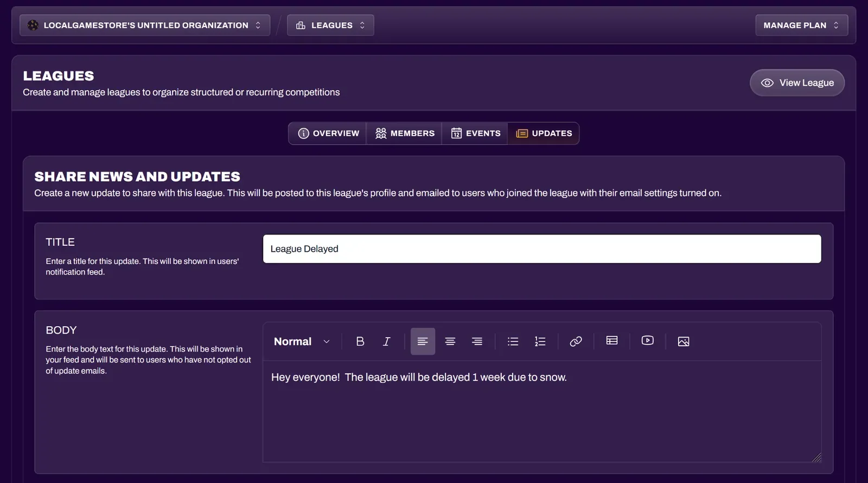The height and width of the screenshot is (483, 868).
Task: Click the 'BODY' section label
Action: [61, 330]
